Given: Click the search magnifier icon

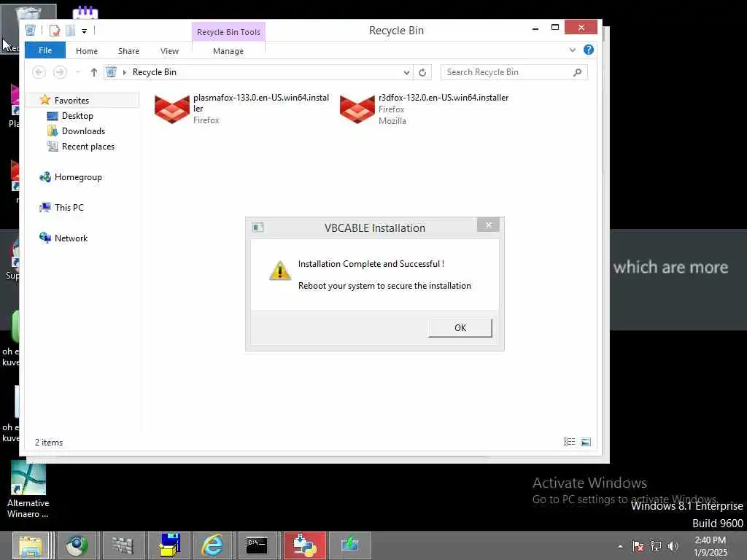Looking at the screenshot, I should pyautogui.click(x=578, y=72).
